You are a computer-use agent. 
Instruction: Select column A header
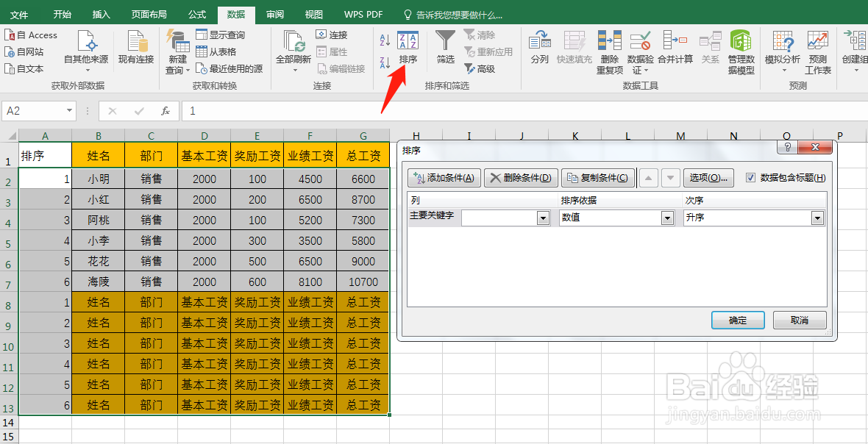(x=46, y=135)
